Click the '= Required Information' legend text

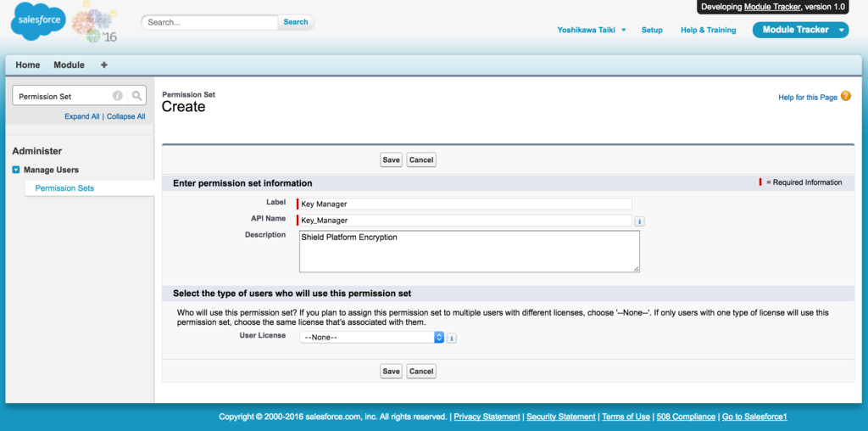pyautogui.click(x=804, y=182)
